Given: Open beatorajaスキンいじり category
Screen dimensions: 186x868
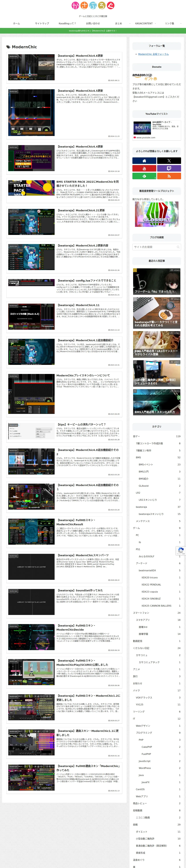Looking at the screenshot, I should [159, 514].
